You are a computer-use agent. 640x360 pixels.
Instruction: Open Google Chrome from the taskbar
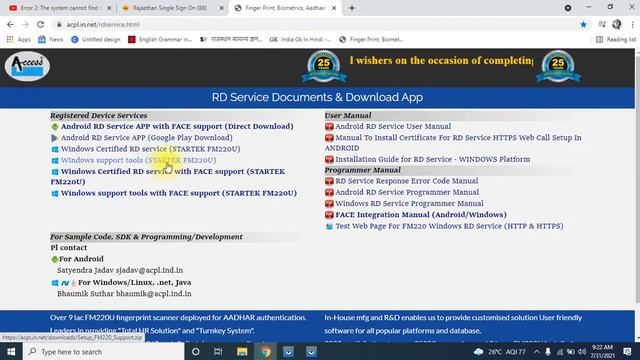[x=265, y=351]
